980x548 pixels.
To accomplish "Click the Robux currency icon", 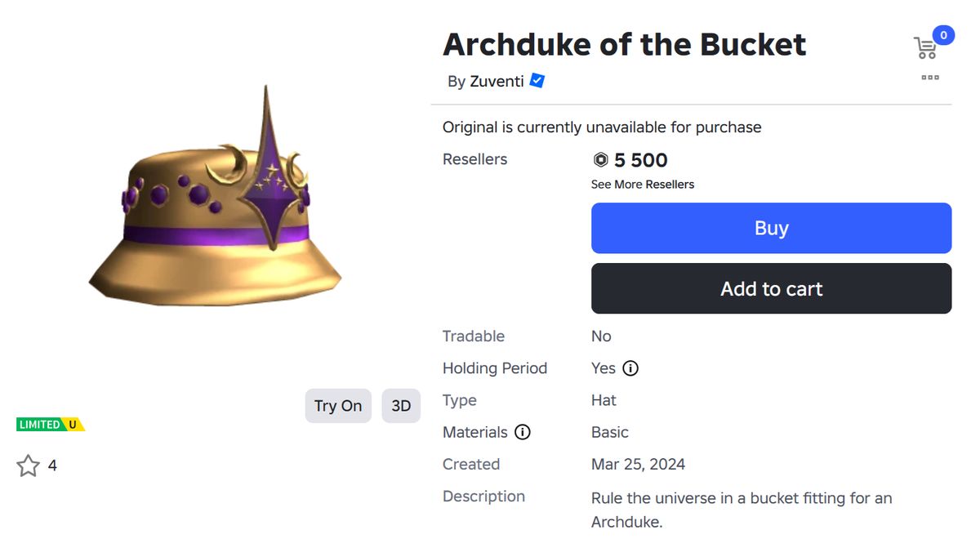I will pos(600,160).
